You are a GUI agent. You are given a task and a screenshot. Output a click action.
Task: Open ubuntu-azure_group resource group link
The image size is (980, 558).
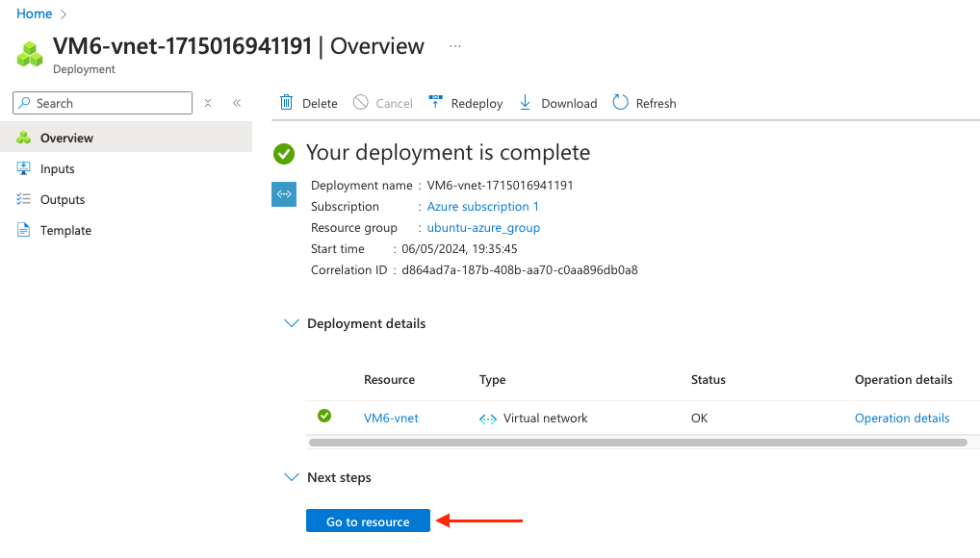point(483,227)
